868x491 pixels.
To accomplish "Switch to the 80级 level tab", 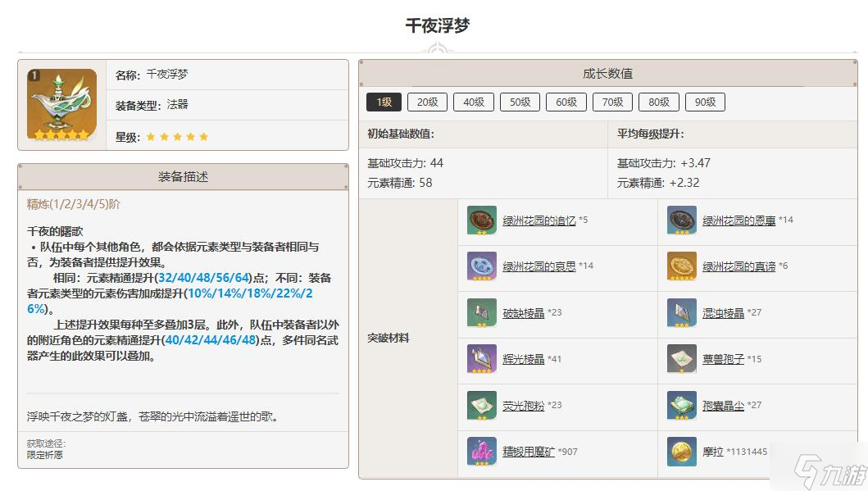I will tap(659, 102).
